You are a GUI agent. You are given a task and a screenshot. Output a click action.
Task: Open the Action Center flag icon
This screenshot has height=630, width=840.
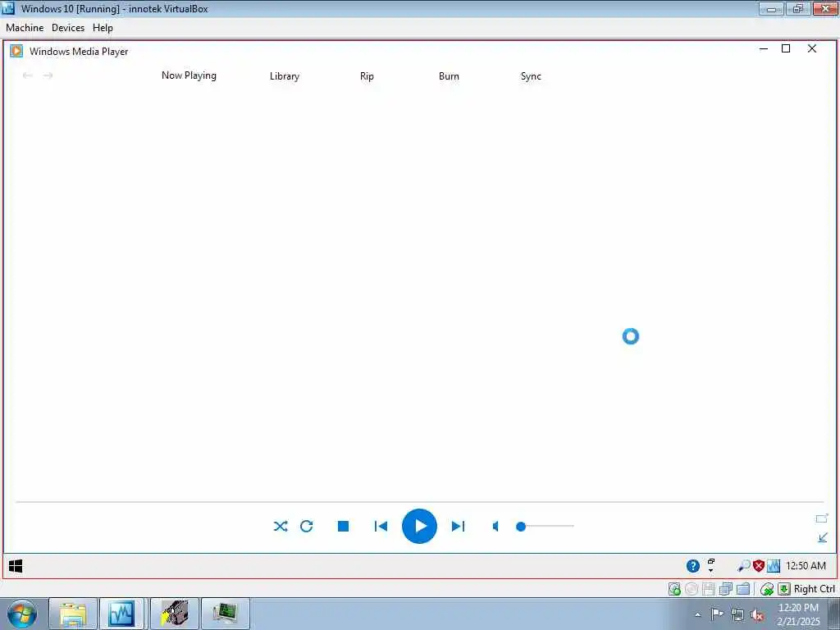pos(717,614)
